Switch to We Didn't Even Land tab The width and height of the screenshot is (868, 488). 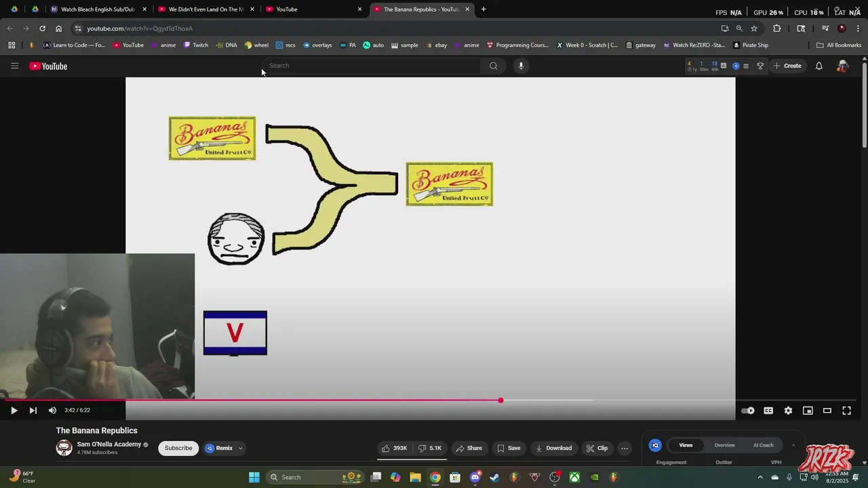[x=207, y=9]
